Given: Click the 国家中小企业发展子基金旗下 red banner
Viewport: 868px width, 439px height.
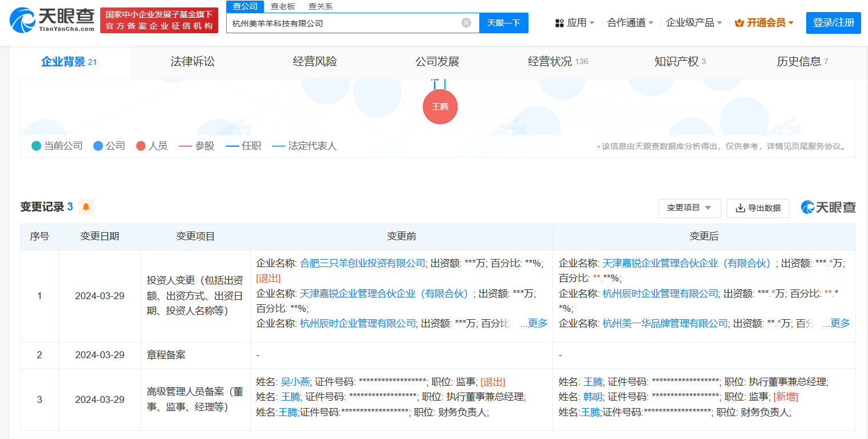Looking at the screenshot, I should pyautogui.click(x=159, y=20).
